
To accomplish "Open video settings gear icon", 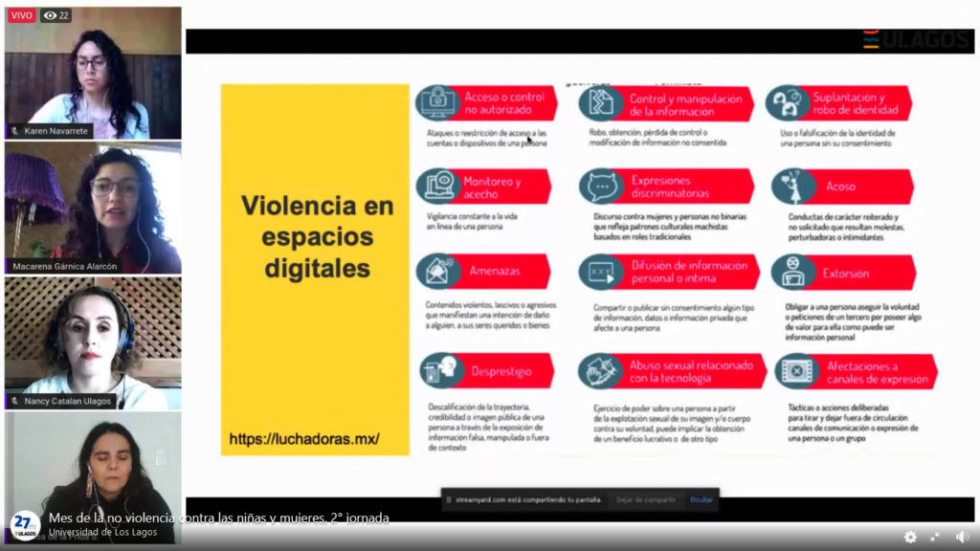I will pos(910,537).
